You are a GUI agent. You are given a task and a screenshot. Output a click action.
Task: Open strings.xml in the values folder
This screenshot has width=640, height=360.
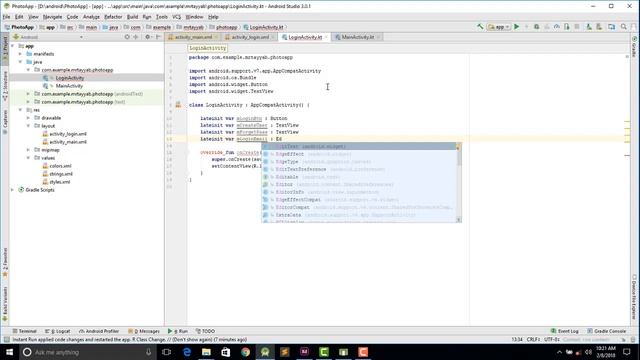pyautogui.click(x=61, y=174)
